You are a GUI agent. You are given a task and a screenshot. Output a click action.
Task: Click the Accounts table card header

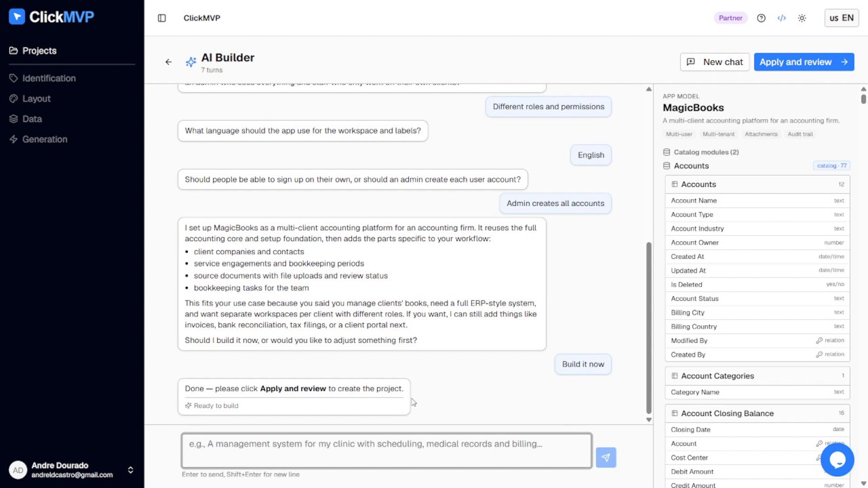click(x=757, y=184)
